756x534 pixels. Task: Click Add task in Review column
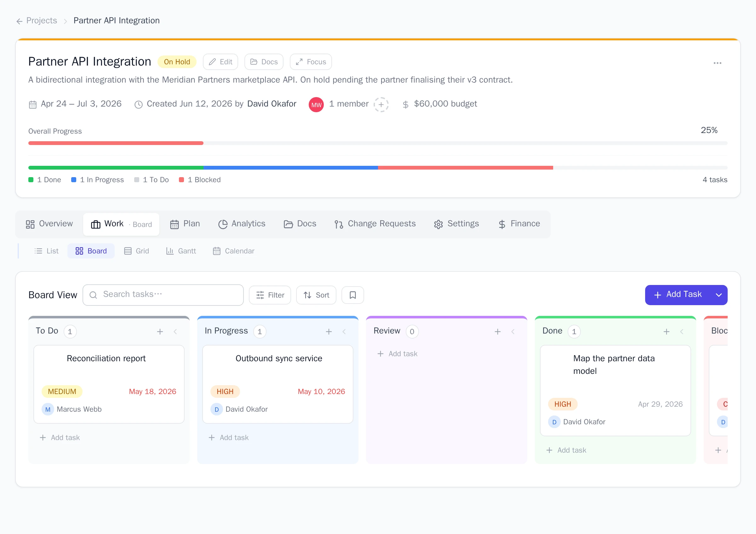click(398, 353)
